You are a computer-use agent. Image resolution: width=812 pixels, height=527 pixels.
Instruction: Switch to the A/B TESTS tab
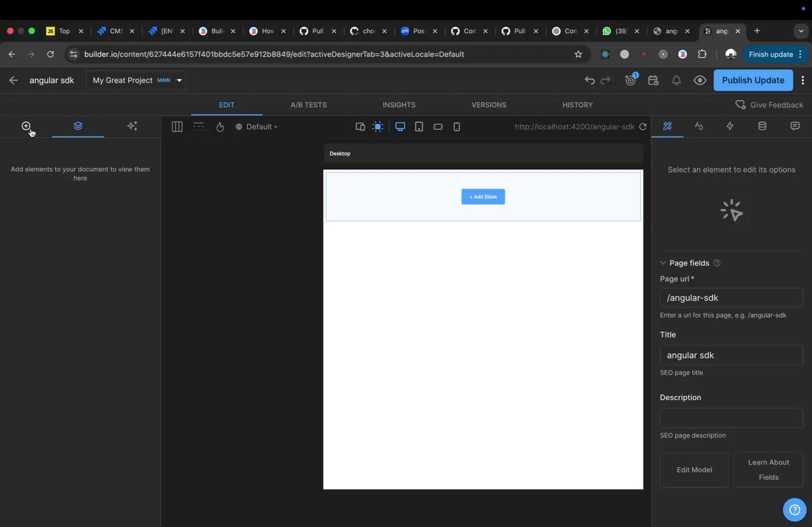(x=308, y=105)
